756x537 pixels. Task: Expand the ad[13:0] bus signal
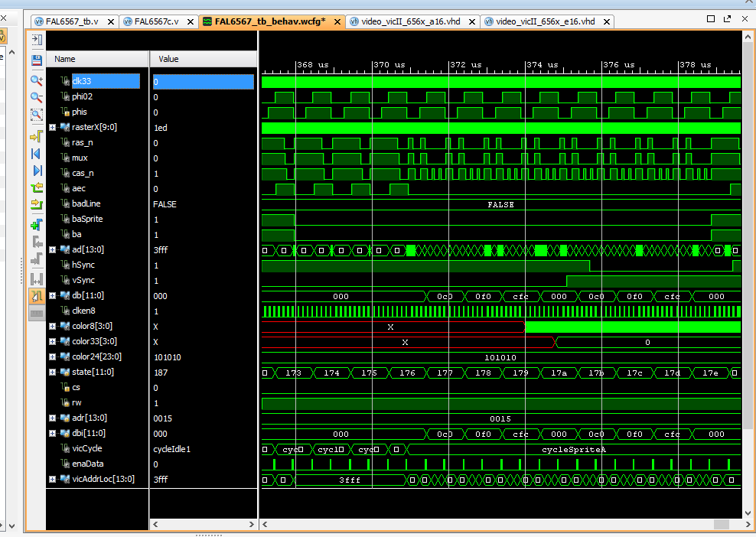52,250
